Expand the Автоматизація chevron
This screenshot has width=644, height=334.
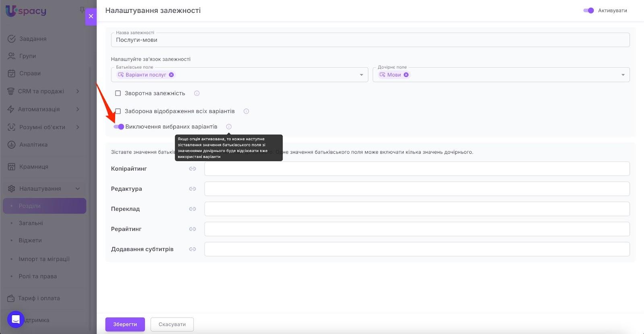coord(78,109)
